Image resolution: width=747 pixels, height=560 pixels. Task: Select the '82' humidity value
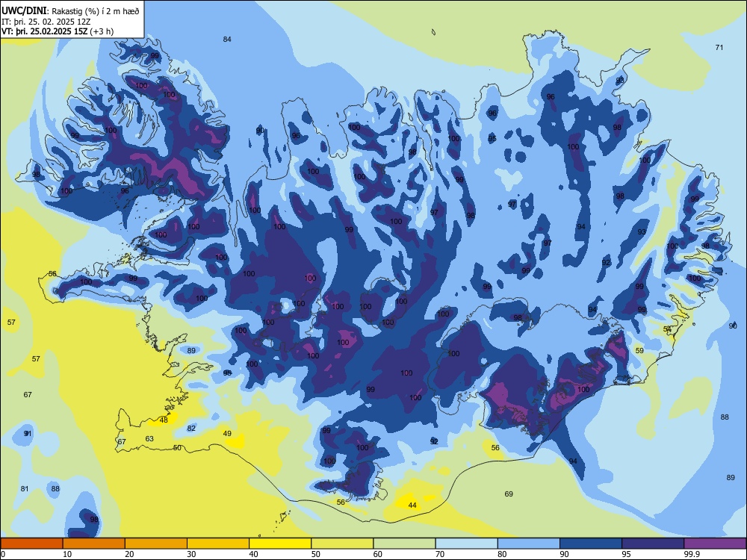(191, 428)
